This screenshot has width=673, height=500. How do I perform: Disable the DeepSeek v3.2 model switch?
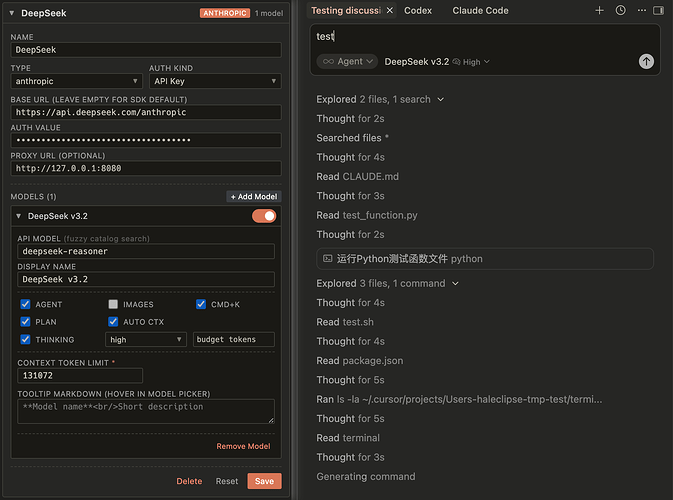[x=264, y=216]
